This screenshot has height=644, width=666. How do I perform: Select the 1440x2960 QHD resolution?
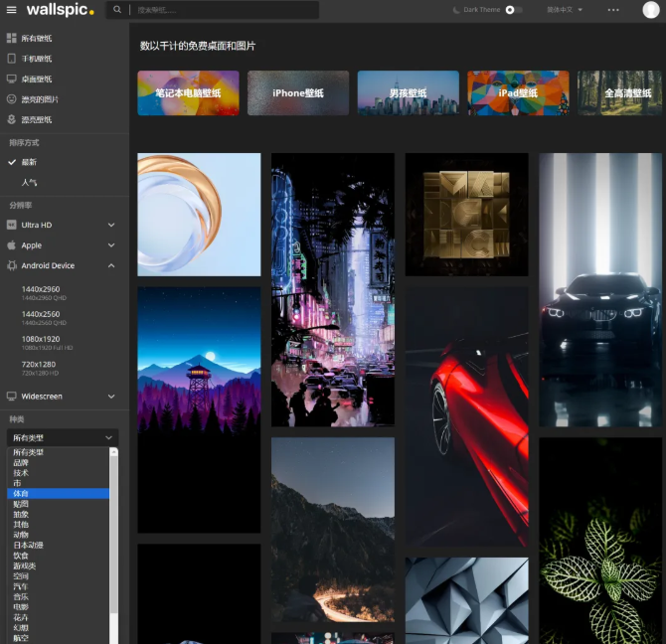[x=44, y=293]
